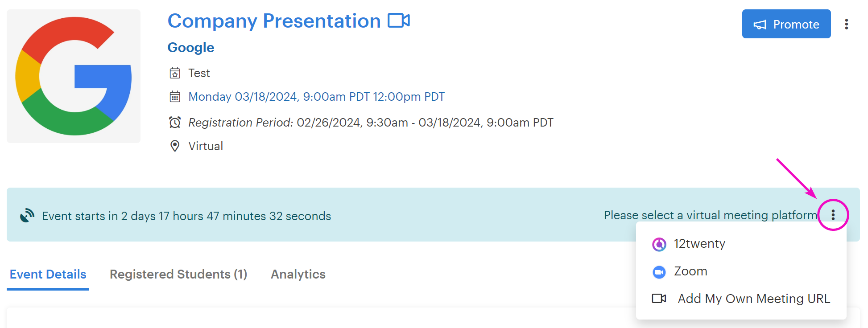
Task: Click the megaphone icon in Promote button
Action: point(760,25)
